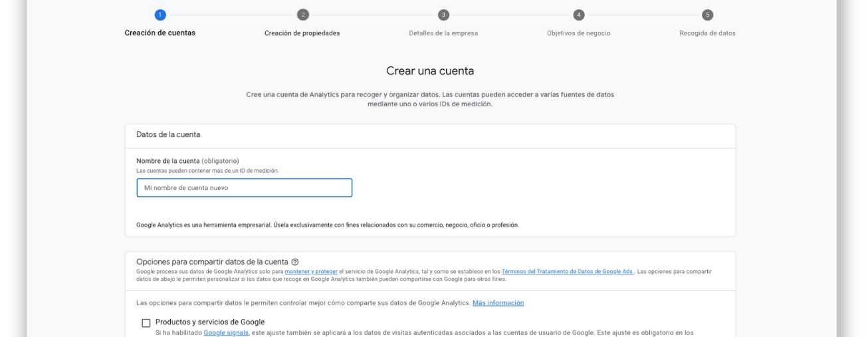Focus the Nombre de la cuenta input field

(245, 188)
